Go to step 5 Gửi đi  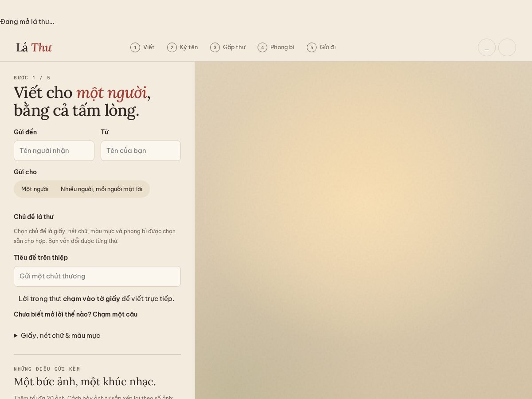321,47
